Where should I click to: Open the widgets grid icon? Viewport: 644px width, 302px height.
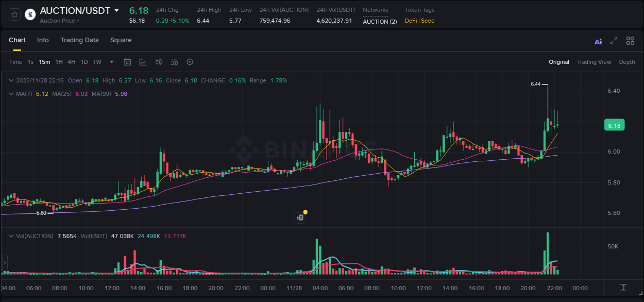[x=630, y=41]
